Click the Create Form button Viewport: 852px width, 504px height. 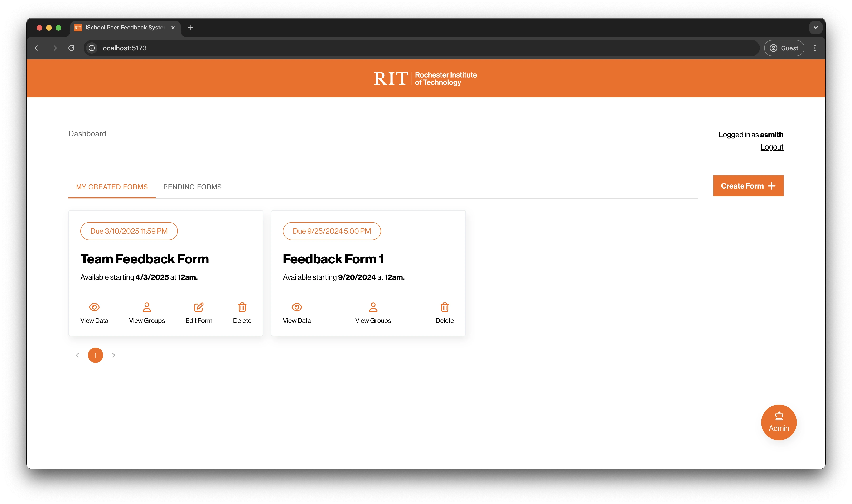tap(748, 186)
